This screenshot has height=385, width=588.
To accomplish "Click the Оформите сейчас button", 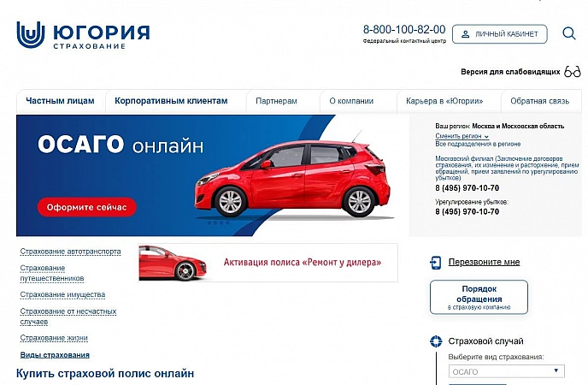I will tap(86, 207).
